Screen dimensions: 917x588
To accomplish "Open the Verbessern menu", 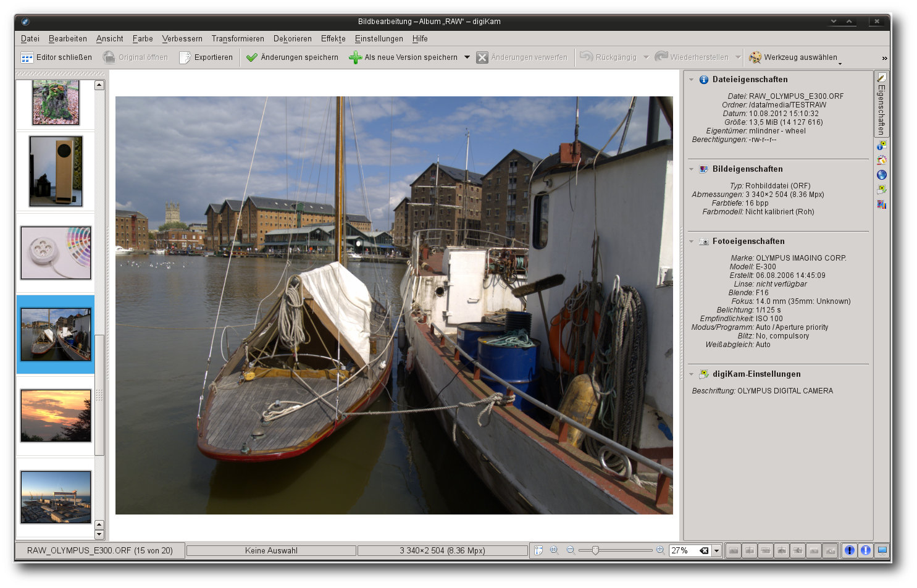I will pyautogui.click(x=182, y=38).
